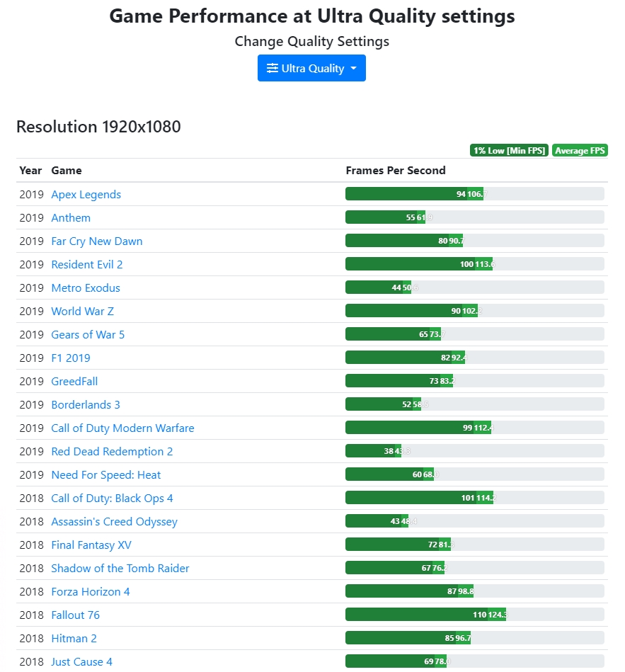Open the F1 2019 link

pyautogui.click(x=71, y=358)
